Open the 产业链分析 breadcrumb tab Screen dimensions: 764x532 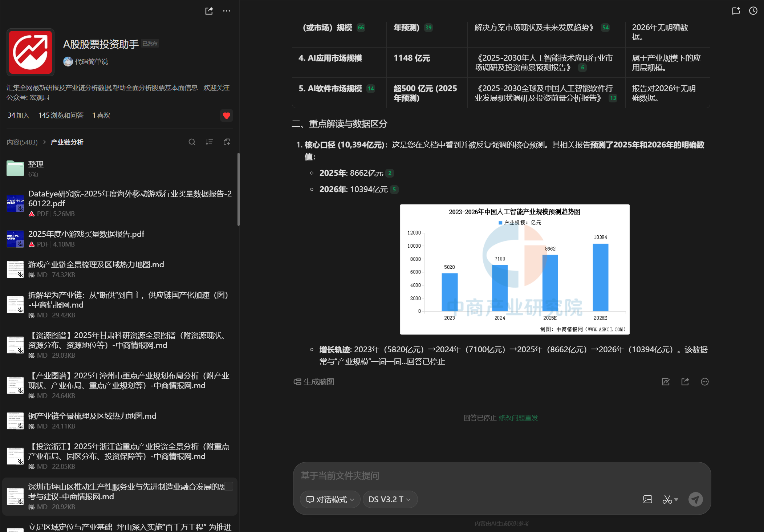[x=67, y=142]
